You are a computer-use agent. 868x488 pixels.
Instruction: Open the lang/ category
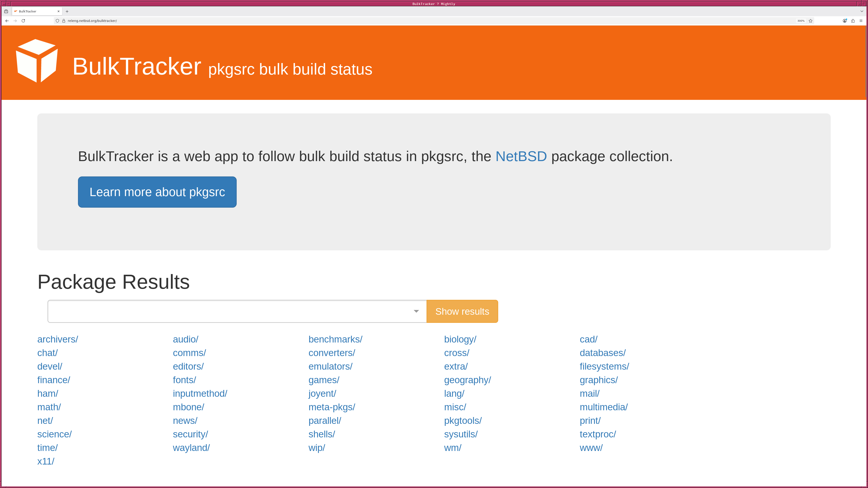(x=454, y=394)
